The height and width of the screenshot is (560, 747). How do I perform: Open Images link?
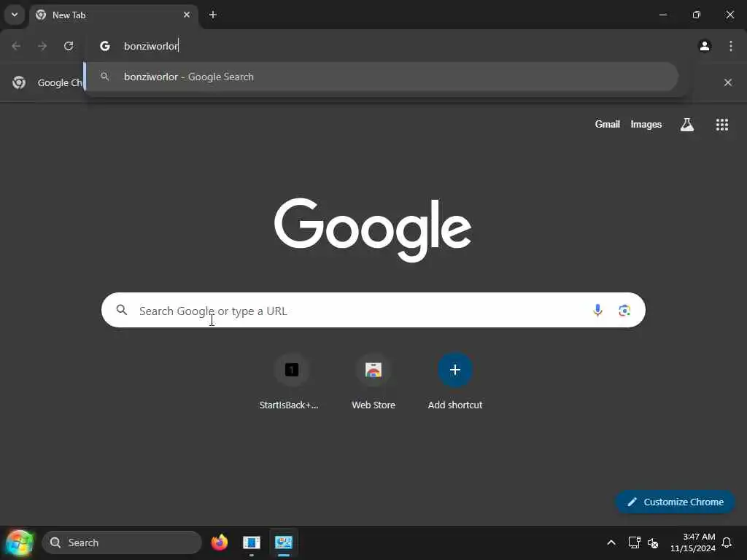[646, 124]
